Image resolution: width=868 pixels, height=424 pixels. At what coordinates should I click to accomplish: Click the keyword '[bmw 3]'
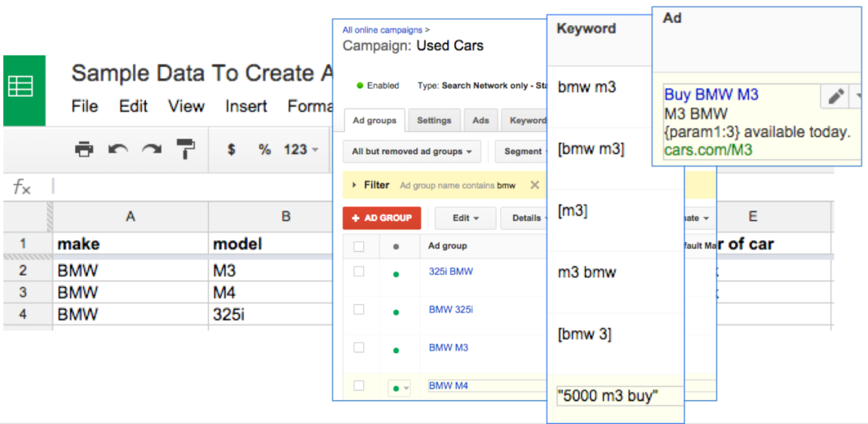point(585,334)
